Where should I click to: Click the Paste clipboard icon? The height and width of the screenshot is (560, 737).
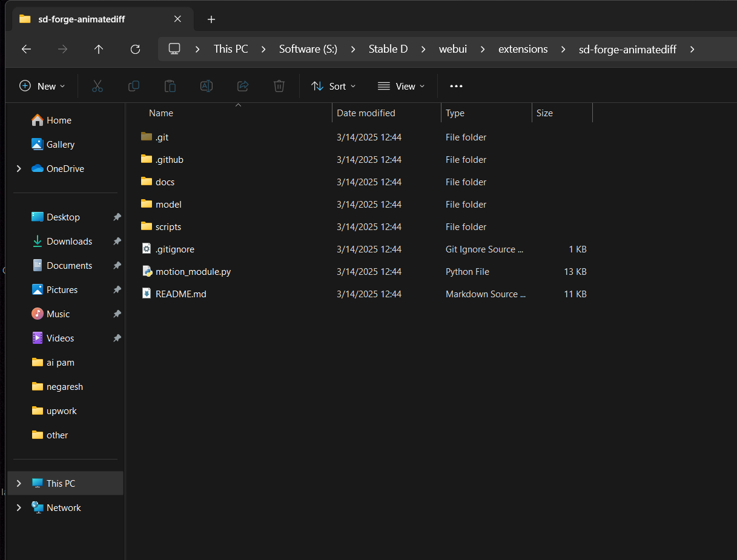pyautogui.click(x=170, y=86)
